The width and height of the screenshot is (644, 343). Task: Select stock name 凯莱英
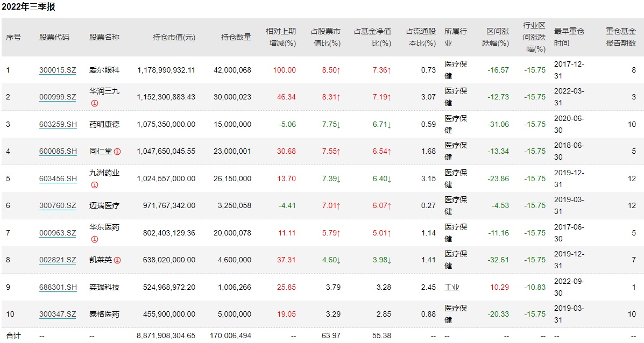click(x=101, y=260)
